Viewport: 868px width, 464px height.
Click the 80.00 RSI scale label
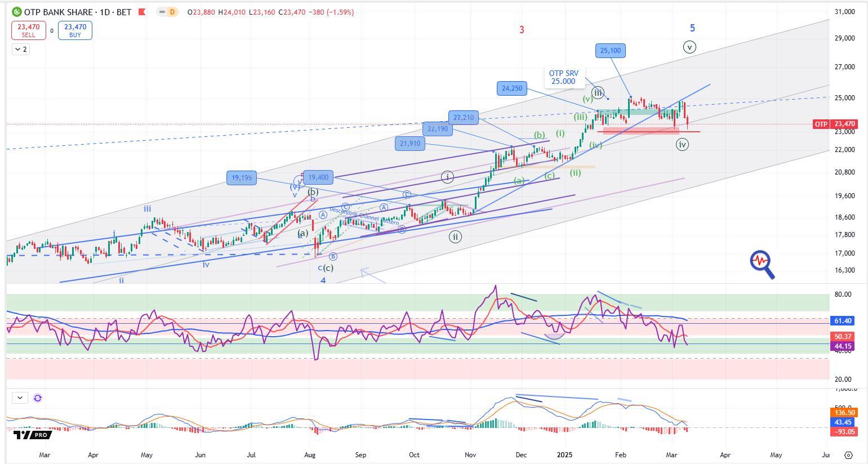pyautogui.click(x=843, y=295)
